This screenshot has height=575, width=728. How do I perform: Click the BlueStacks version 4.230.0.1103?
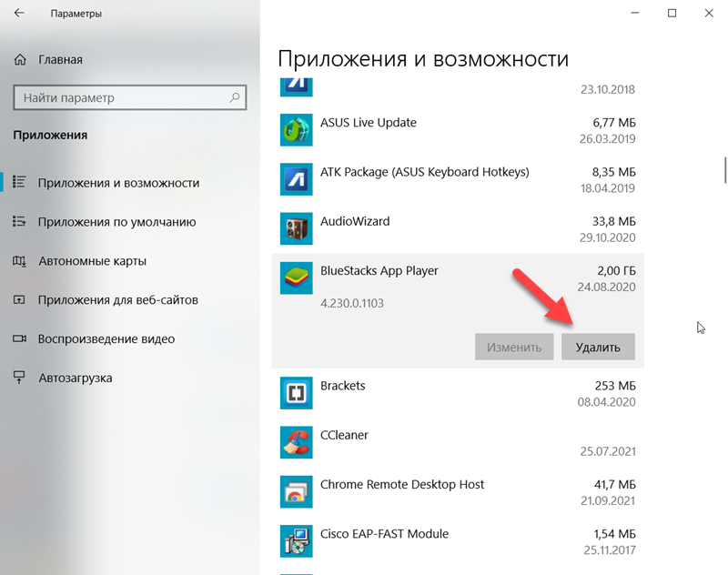(352, 304)
